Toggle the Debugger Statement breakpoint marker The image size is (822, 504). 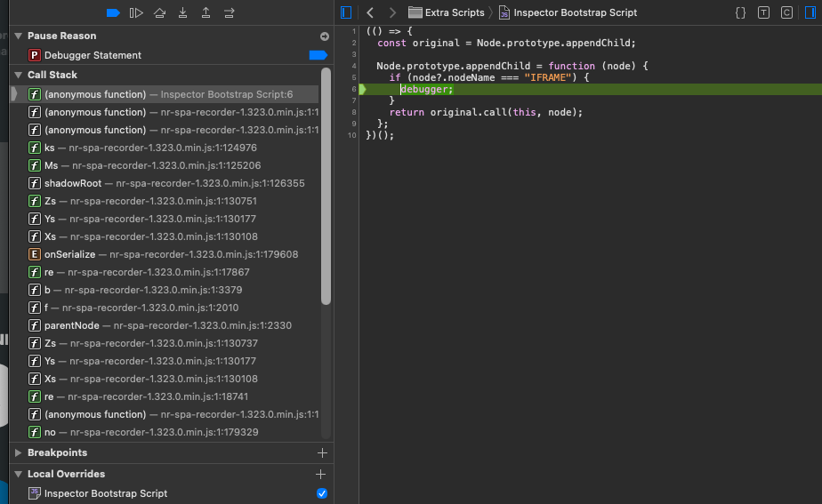[x=318, y=55]
